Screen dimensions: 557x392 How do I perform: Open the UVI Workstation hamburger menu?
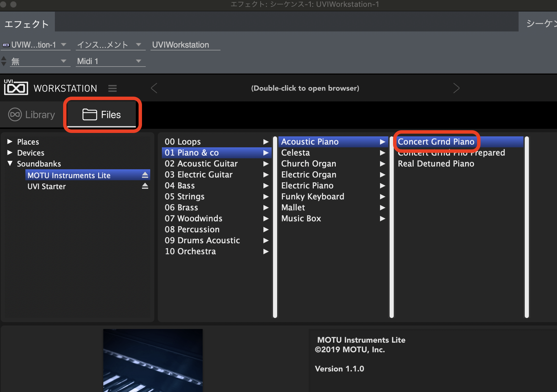point(112,88)
